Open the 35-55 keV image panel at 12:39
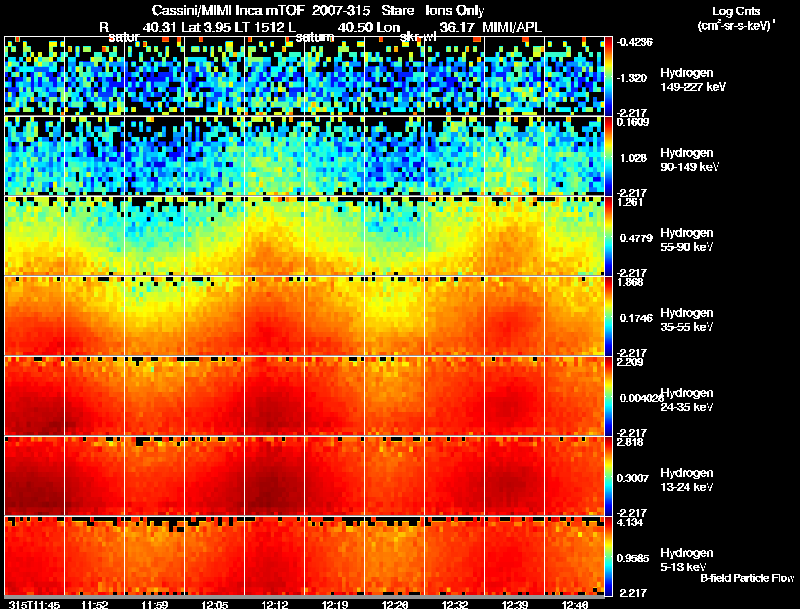800x609 pixels. pyautogui.click(x=514, y=316)
